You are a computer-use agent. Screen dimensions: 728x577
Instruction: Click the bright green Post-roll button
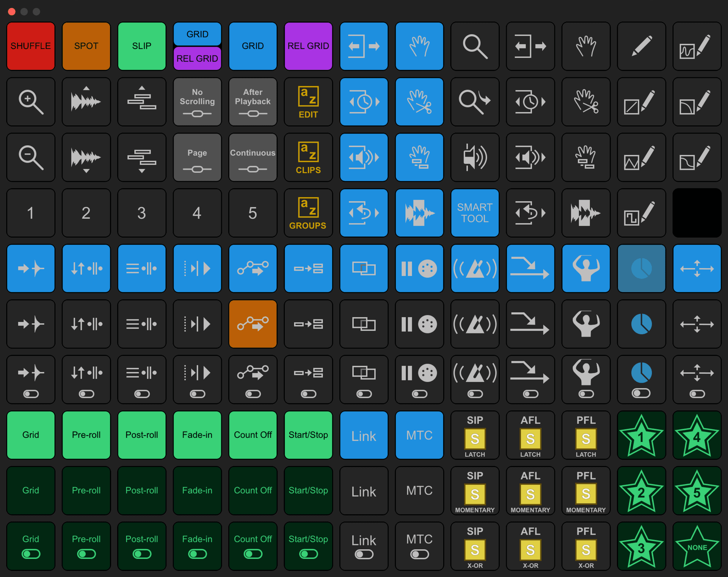(142, 435)
